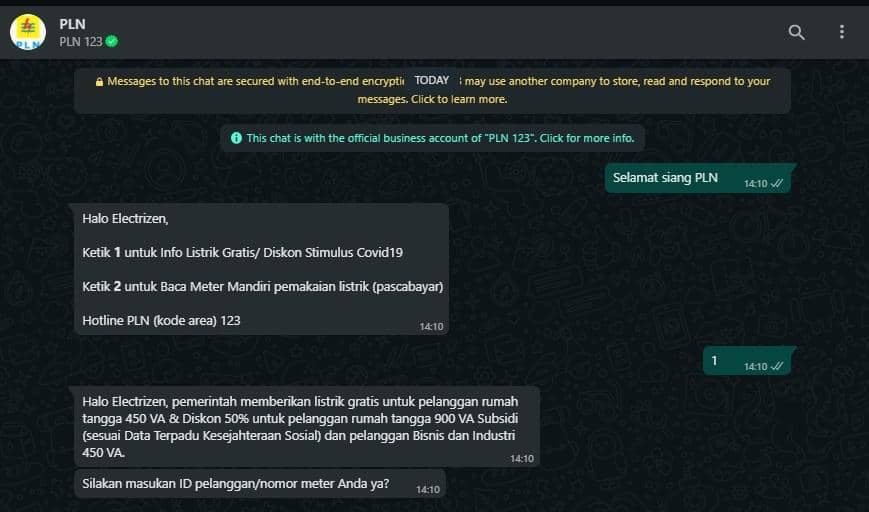Click "Click for more info" in the business notice

point(587,138)
